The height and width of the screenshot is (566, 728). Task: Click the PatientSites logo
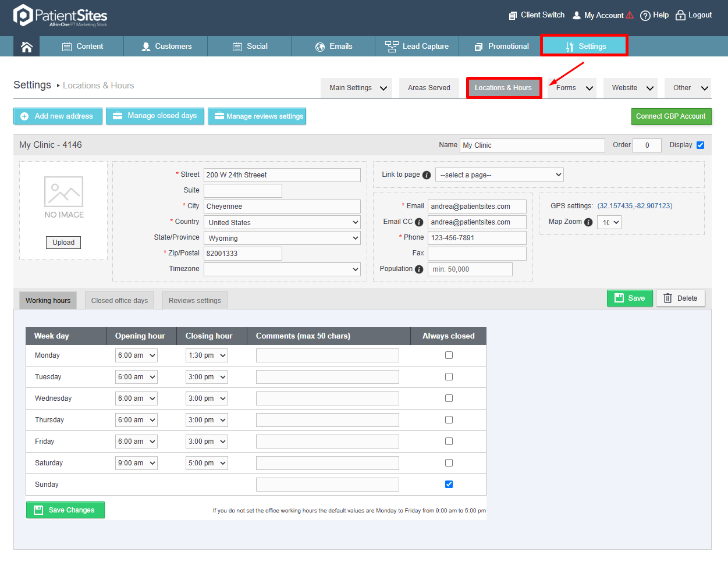[61, 16]
